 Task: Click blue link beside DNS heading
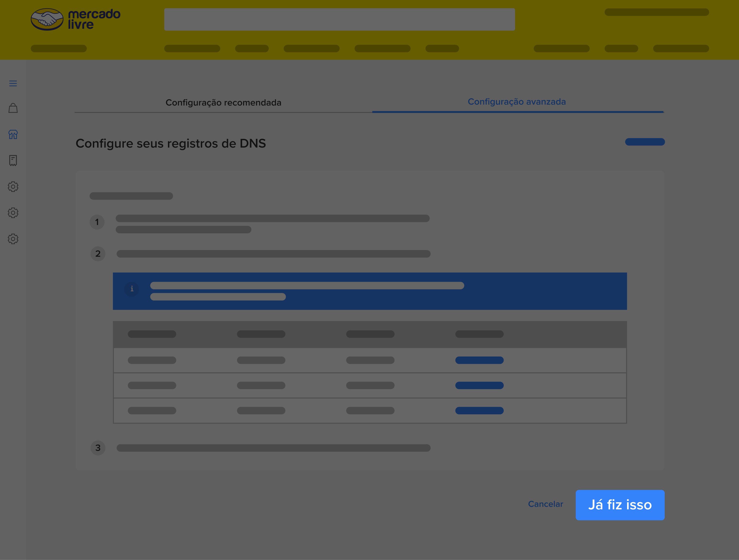pyautogui.click(x=645, y=142)
